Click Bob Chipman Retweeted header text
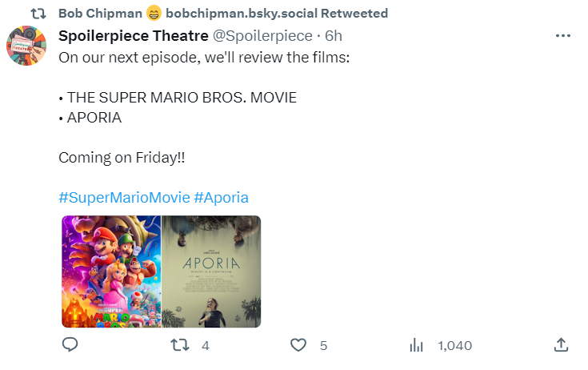The width and height of the screenshot is (588, 370). (x=223, y=14)
